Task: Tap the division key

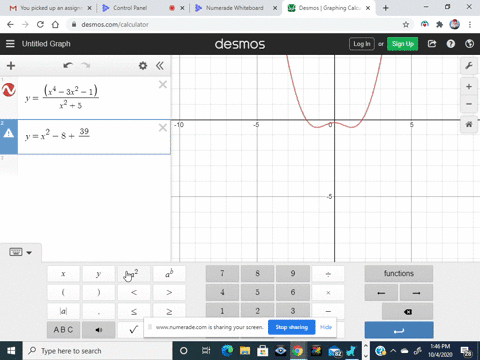Action: click(x=328, y=274)
